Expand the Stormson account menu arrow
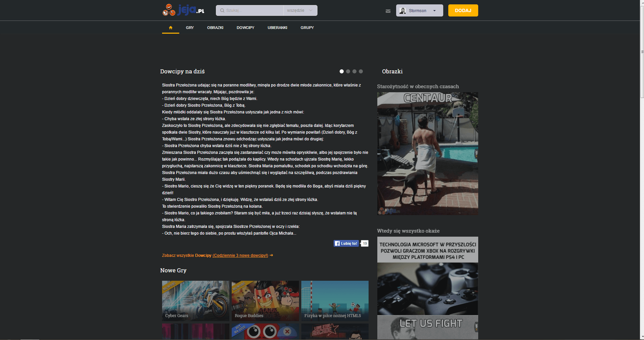 click(x=435, y=10)
